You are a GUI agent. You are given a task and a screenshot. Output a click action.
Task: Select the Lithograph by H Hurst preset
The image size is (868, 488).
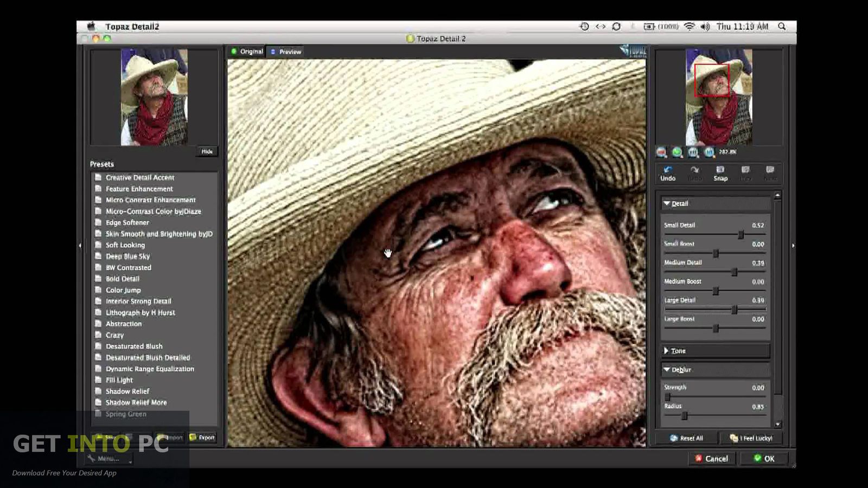point(140,313)
